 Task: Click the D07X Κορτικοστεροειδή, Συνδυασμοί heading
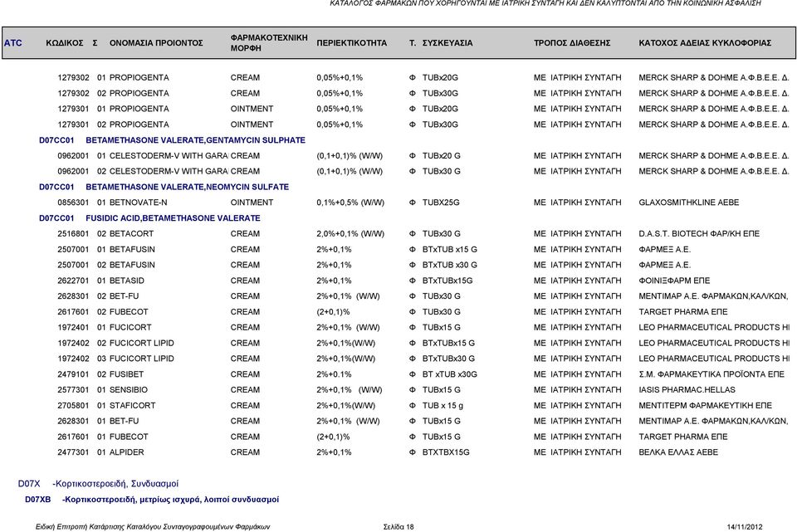[98, 484]
